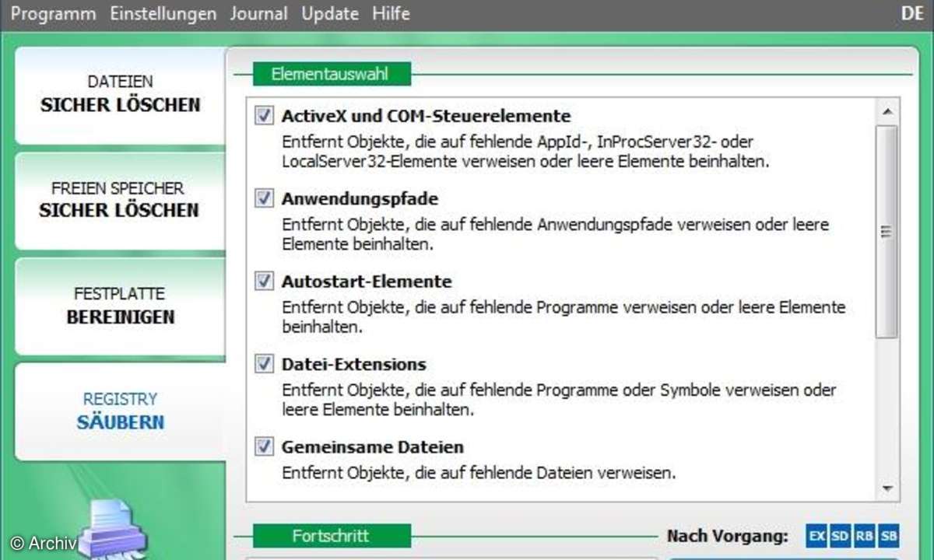Click the Nach Vorgang label

pyautogui.click(x=727, y=536)
